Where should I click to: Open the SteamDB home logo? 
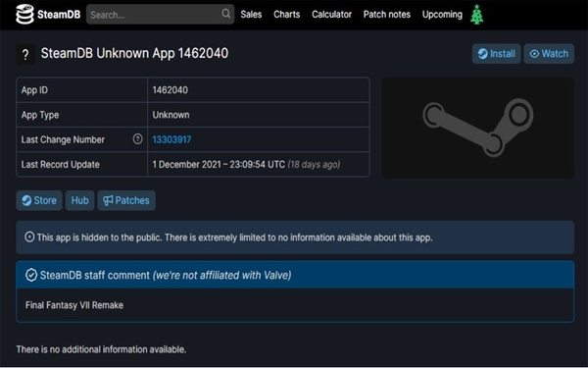(48, 15)
